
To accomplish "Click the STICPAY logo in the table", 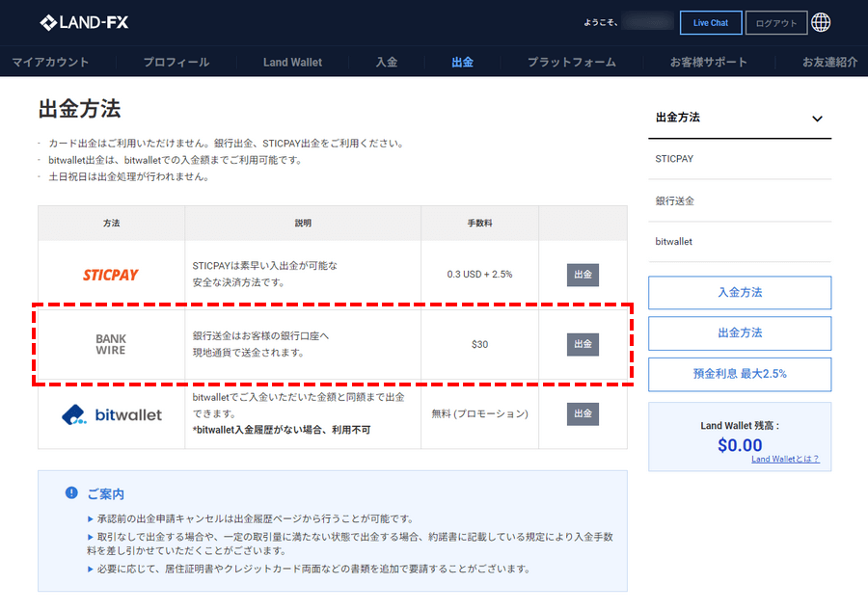I will tap(111, 275).
